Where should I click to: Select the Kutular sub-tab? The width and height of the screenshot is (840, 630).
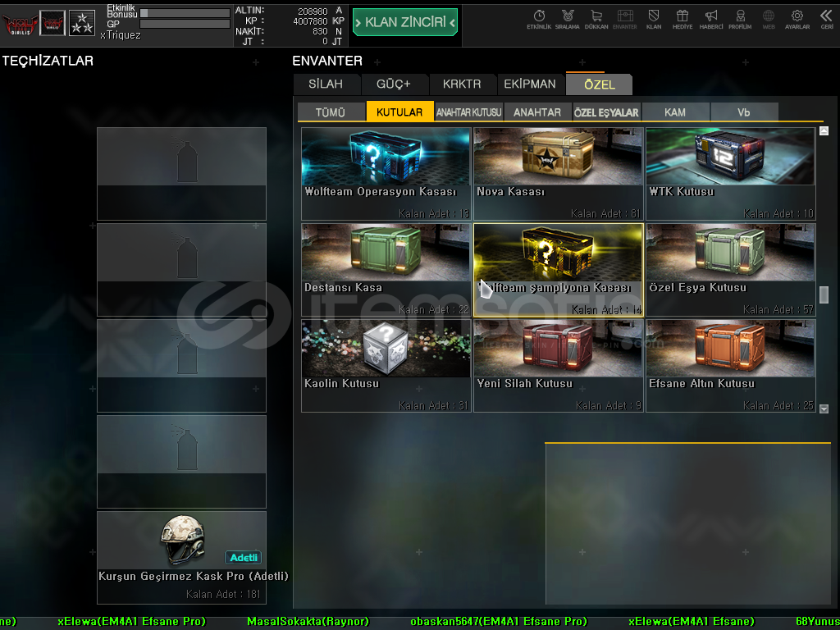(399, 112)
